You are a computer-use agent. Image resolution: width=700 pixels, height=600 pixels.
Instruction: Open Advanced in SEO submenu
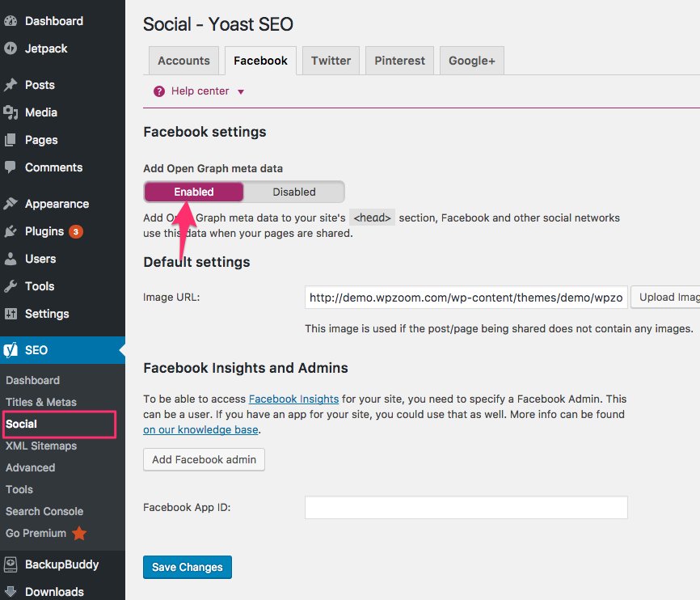click(31, 467)
